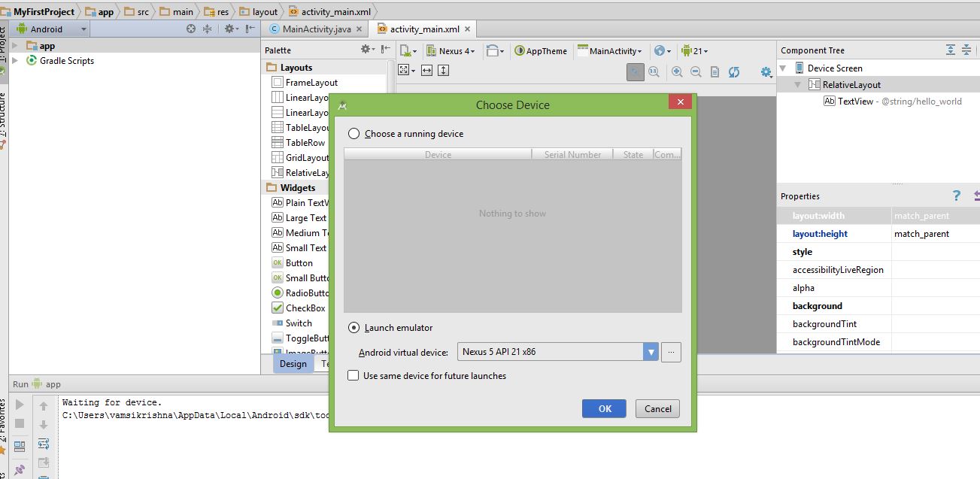The image size is (980, 479).
Task: Open locale globe selector
Action: coord(662,50)
